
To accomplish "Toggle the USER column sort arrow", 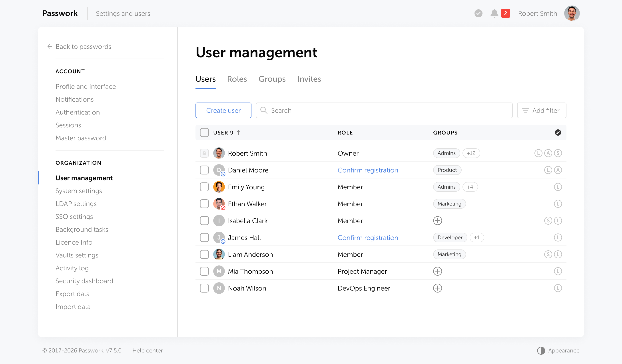I will coord(239,133).
